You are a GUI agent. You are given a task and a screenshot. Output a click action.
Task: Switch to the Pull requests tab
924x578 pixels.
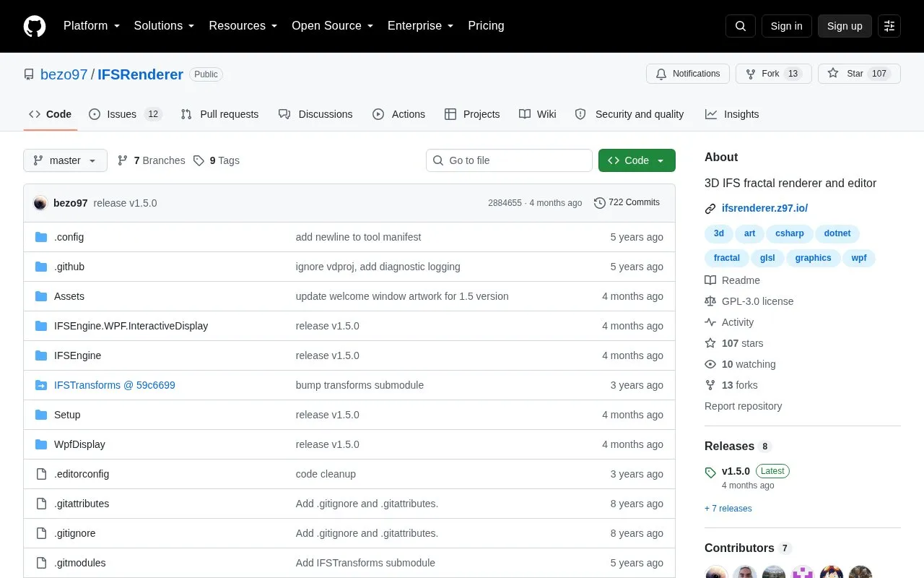(219, 114)
